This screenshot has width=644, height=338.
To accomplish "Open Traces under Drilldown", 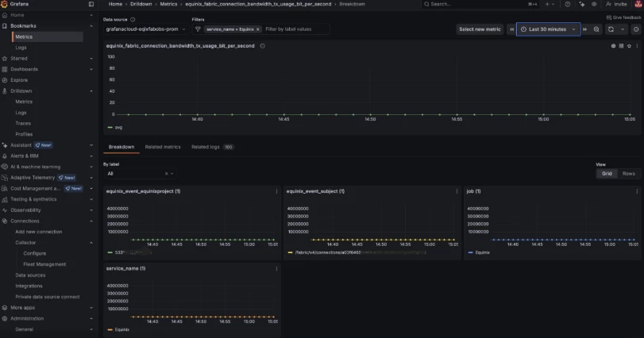I will pos(23,124).
